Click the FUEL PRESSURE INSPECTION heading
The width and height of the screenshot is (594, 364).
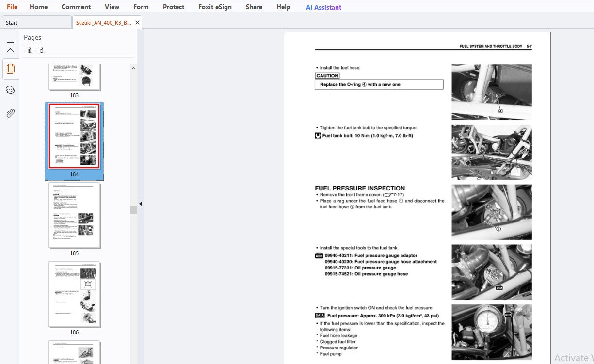(x=360, y=188)
